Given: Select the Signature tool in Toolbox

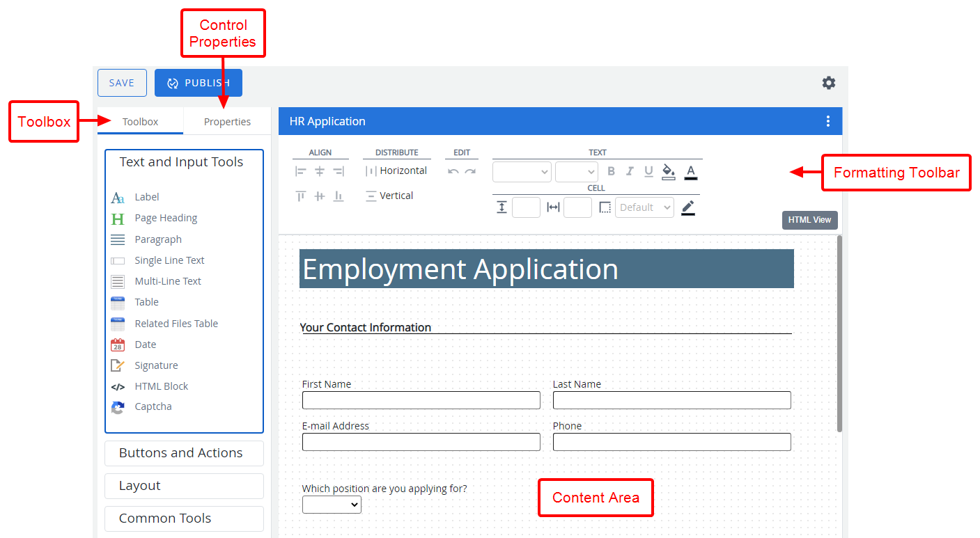Looking at the screenshot, I should 156,365.
